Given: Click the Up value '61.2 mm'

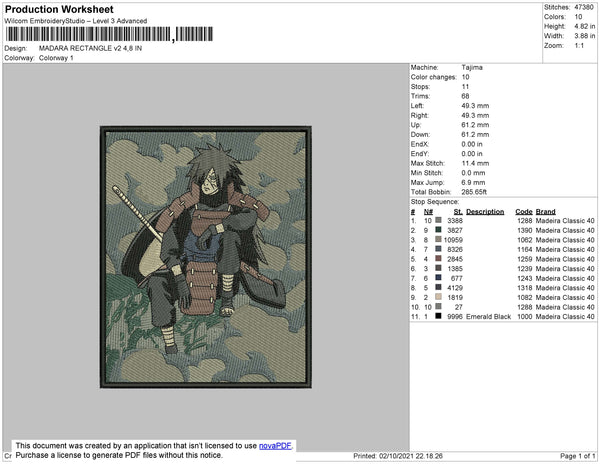Looking at the screenshot, I should tap(475, 125).
